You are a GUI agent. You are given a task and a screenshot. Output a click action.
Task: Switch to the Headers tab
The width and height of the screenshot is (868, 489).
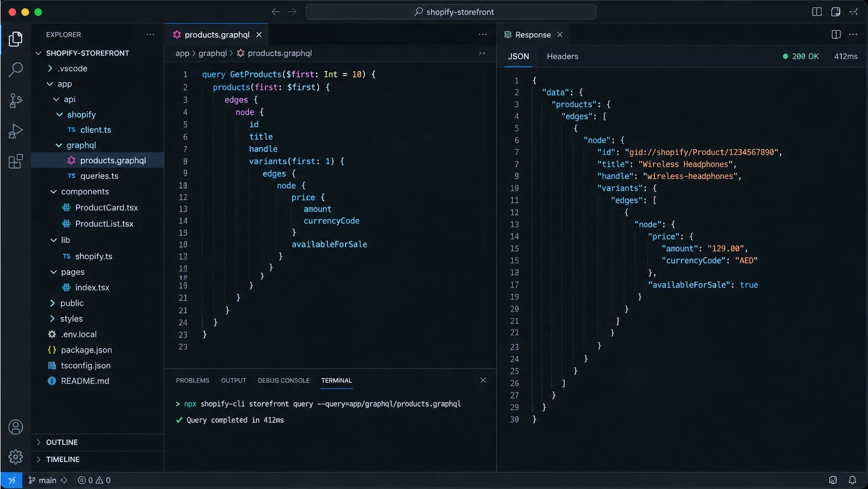point(562,56)
